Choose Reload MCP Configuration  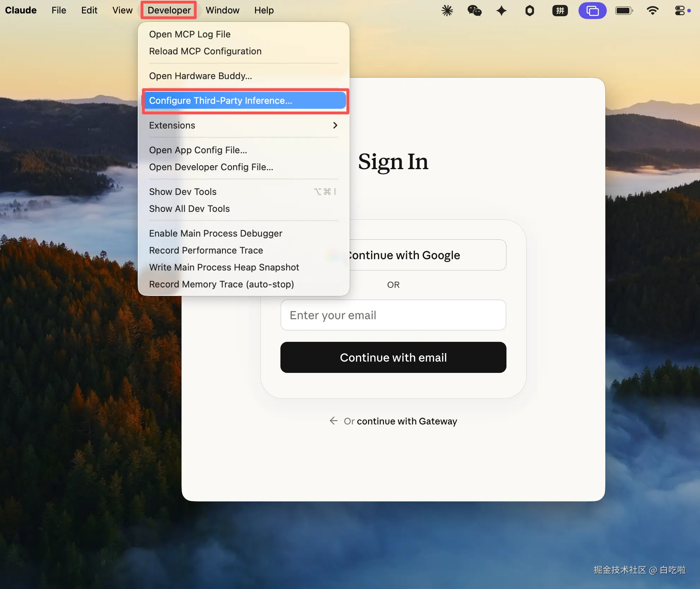244,51
